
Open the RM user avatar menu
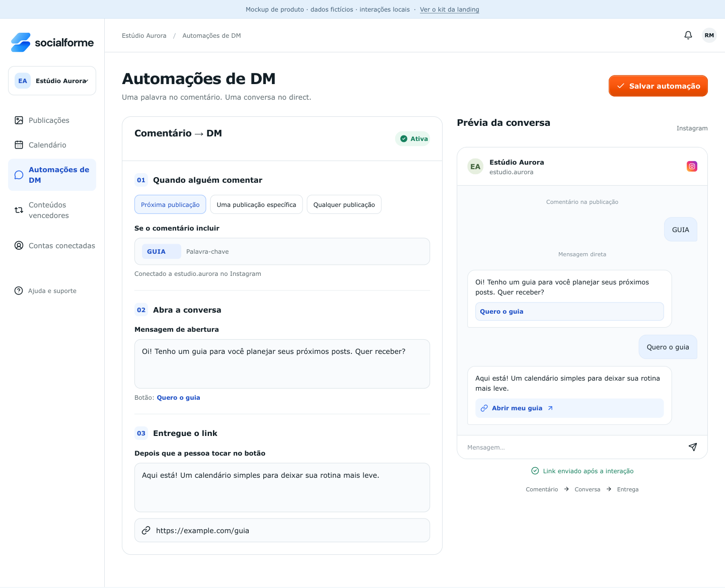(x=709, y=35)
